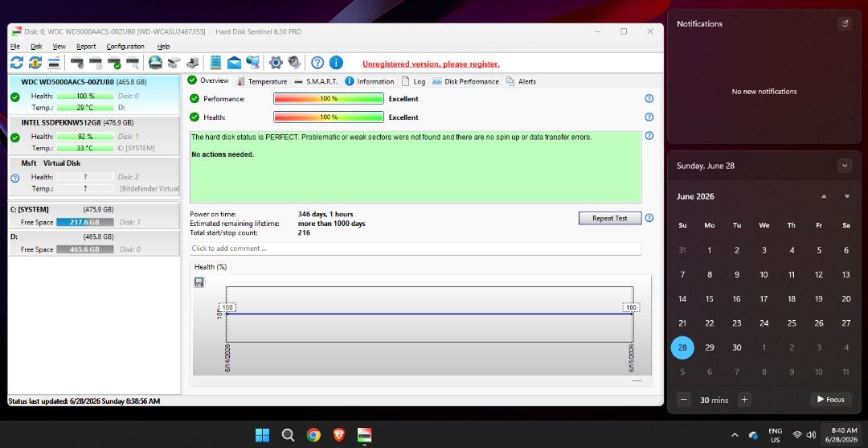This screenshot has width=868, height=448.
Task: Click the refresh icon with yellow warning badge
Action: [35, 63]
